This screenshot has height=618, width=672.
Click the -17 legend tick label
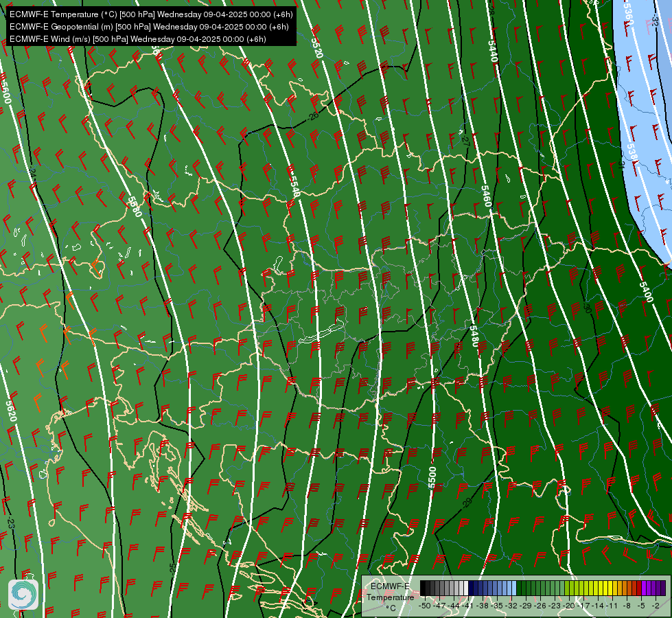pyautogui.click(x=584, y=606)
